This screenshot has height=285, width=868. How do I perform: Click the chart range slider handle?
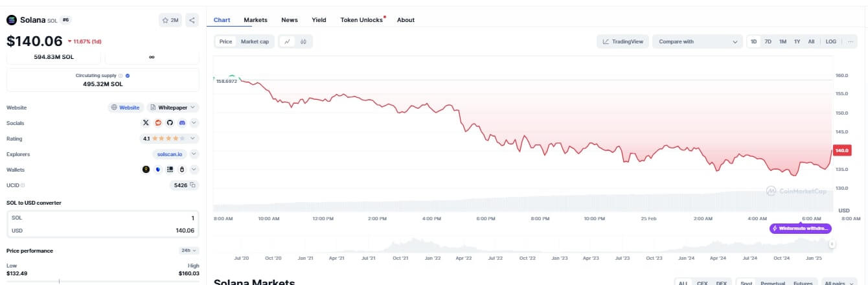click(x=832, y=244)
